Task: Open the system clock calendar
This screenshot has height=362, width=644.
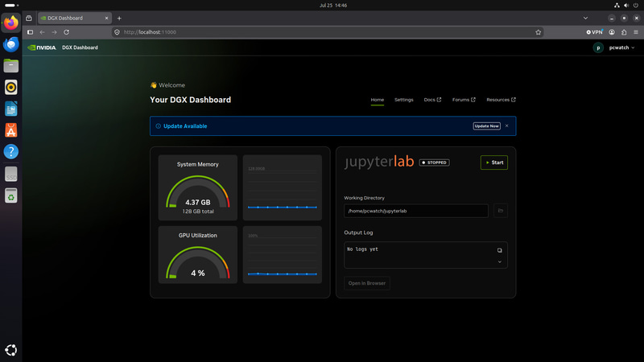Action: (x=333, y=6)
